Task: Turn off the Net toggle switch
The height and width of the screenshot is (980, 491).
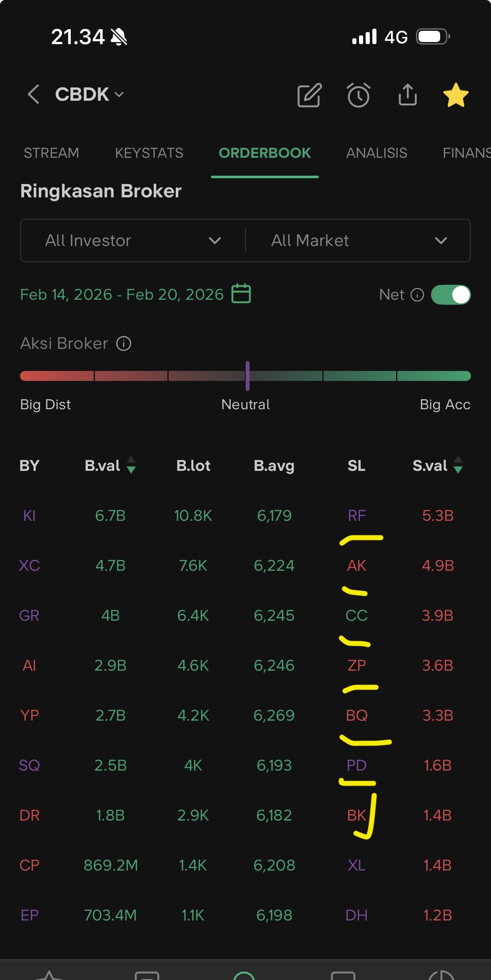Action: coord(451,295)
